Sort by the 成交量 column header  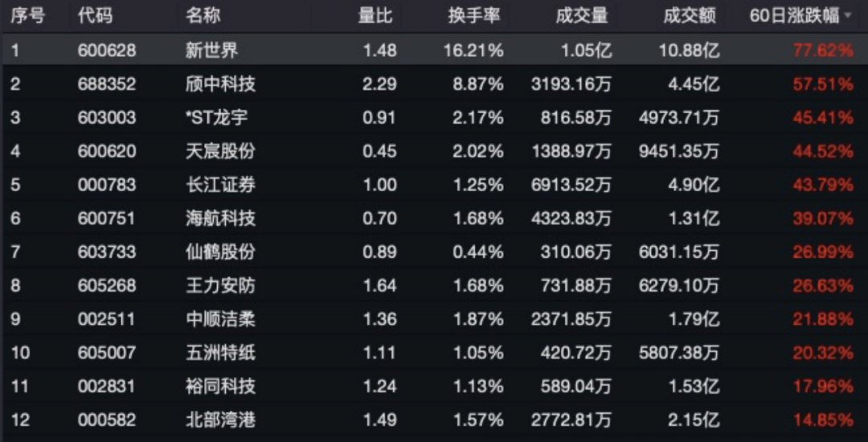[x=582, y=16]
